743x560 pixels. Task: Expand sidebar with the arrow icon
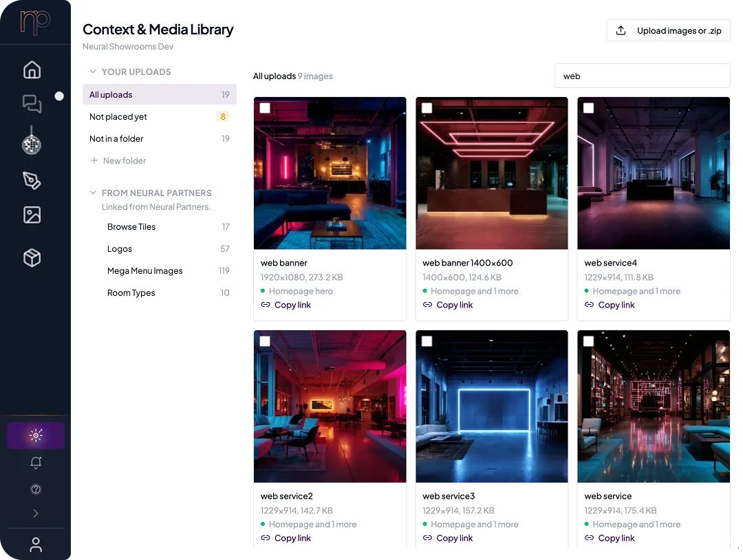36,513
